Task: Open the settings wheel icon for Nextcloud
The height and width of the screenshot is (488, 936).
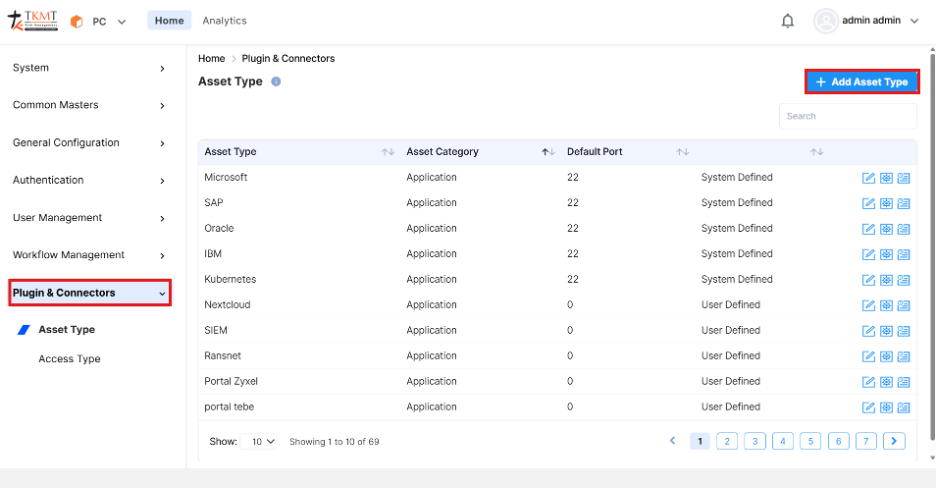Action: pyautogui.click(x=886, y=305)
